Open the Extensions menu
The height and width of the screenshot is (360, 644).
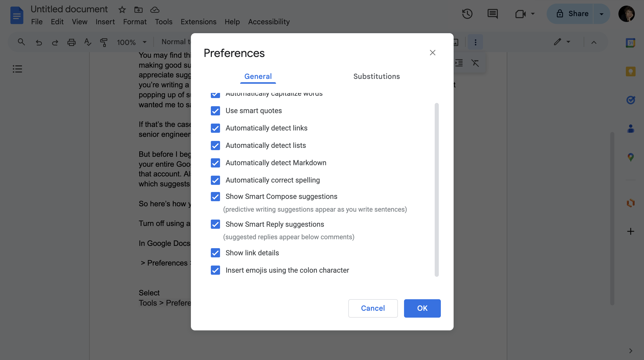[x=198, y=22]
